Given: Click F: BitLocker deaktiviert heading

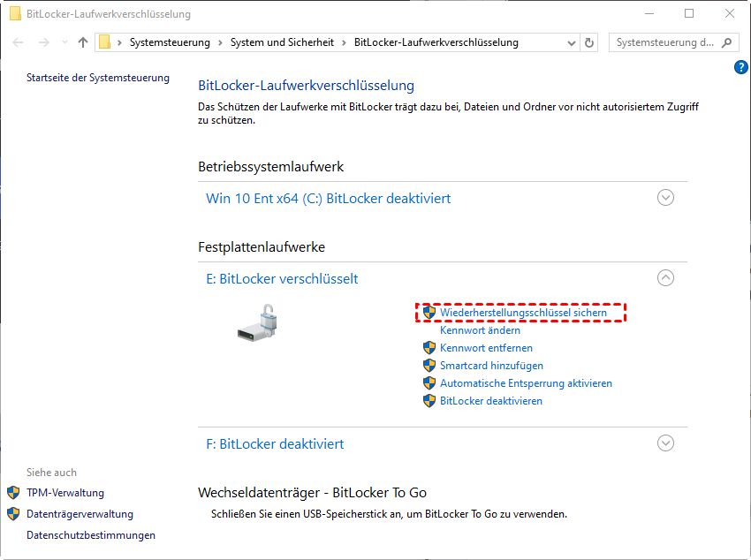Looking at the screenshot, I should tap(275, 443).
